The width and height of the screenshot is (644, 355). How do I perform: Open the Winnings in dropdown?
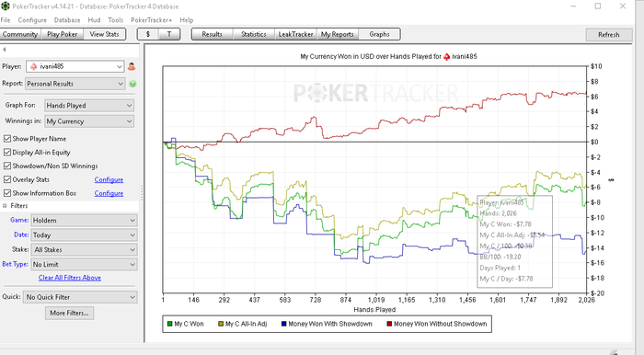tap(89, 121)
